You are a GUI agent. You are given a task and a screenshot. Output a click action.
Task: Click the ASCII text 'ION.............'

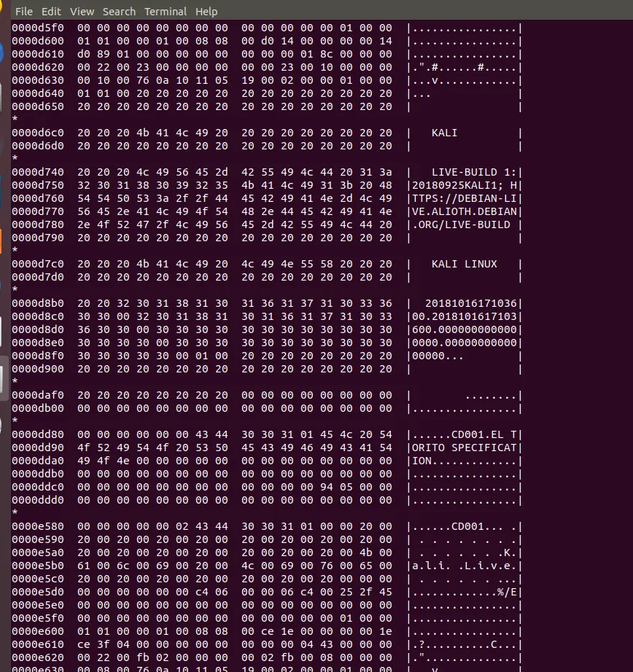465,461
